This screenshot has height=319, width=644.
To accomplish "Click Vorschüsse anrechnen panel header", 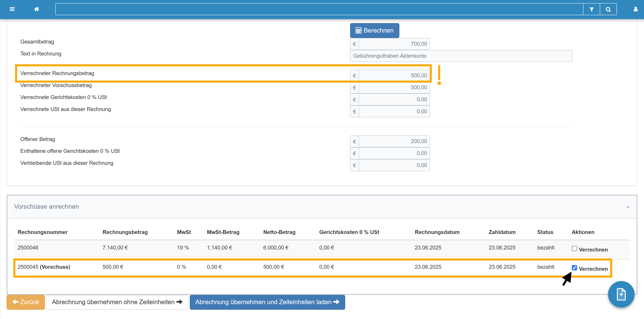I will [47, 206].
